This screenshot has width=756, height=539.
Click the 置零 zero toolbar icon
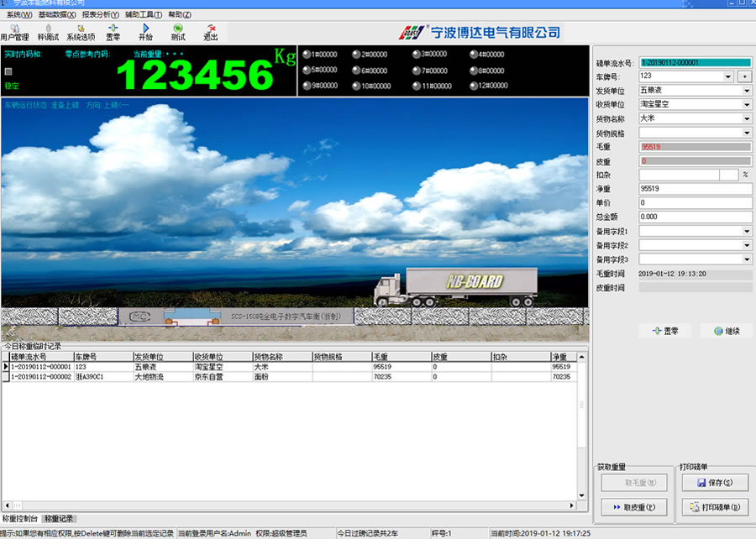click(113, 33)
